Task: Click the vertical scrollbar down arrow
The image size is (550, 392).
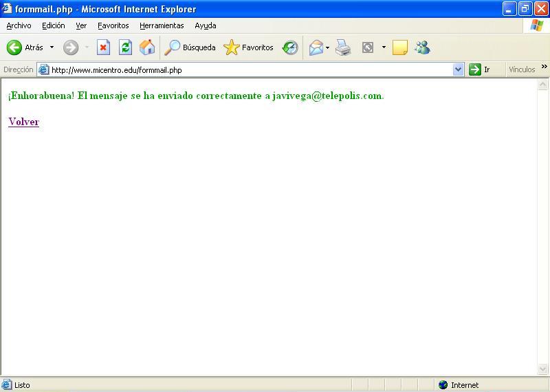Action: pyautogui.click(x=542, y=369)
